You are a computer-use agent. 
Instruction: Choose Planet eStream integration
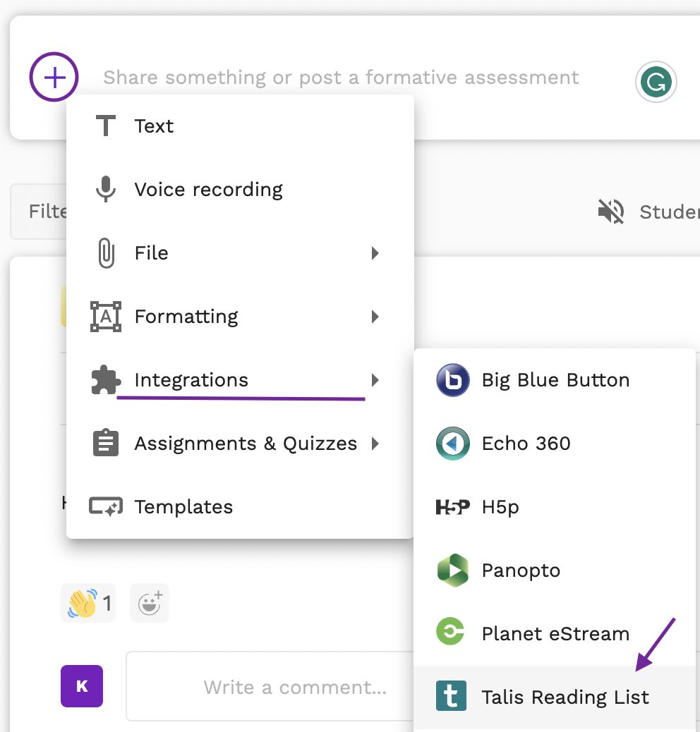click(x=555, y=634)
